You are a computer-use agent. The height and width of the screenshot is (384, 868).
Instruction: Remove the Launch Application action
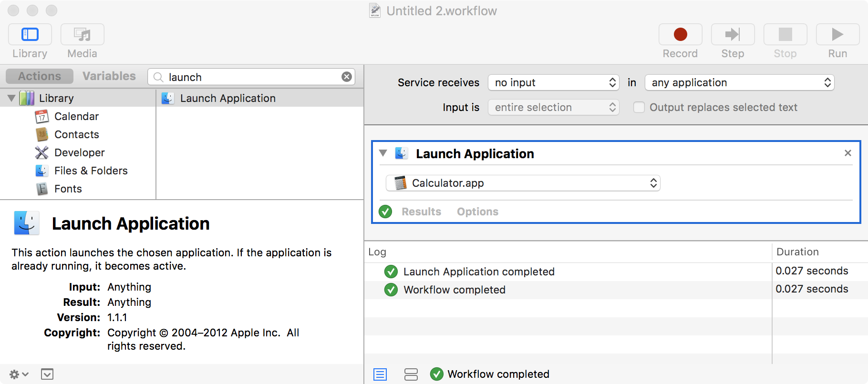[x=847, y=153]
